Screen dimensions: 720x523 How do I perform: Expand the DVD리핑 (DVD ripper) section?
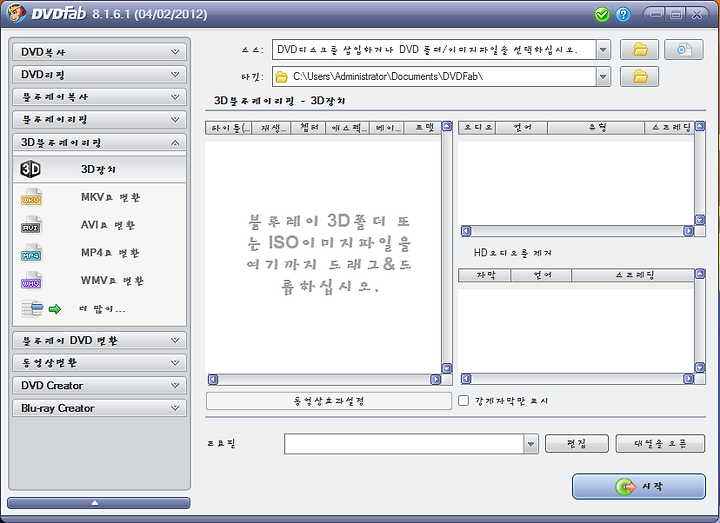[x=99, y=74]
